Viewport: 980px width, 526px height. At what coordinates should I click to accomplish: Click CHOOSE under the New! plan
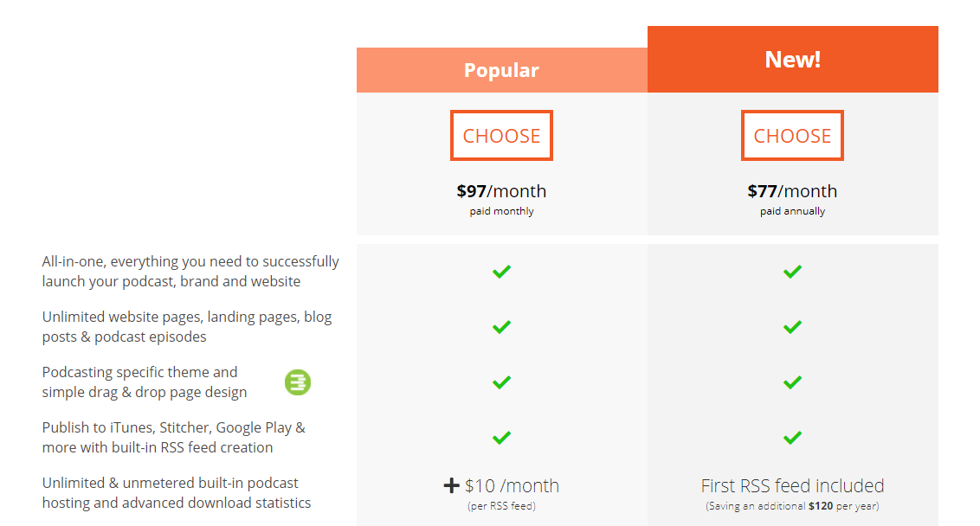coord(792,135)
